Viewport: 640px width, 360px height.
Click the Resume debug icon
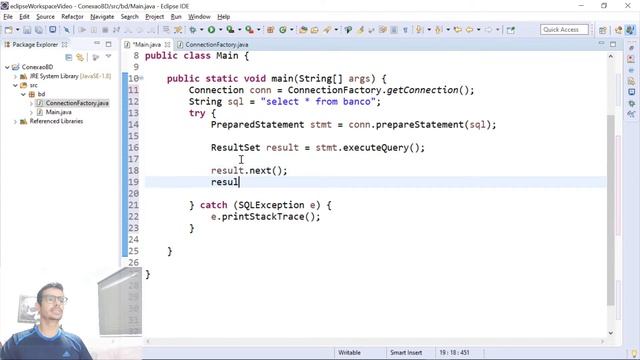[x=82, y=30]
